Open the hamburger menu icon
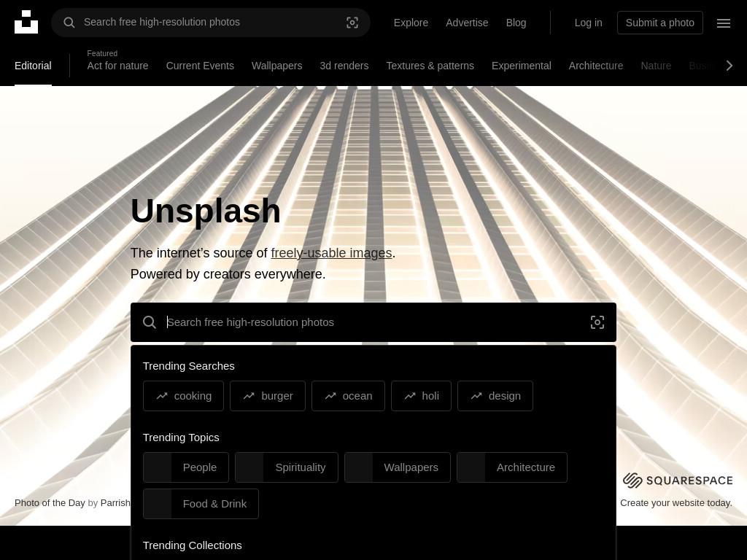747x560 pixels. click(723, 23)
